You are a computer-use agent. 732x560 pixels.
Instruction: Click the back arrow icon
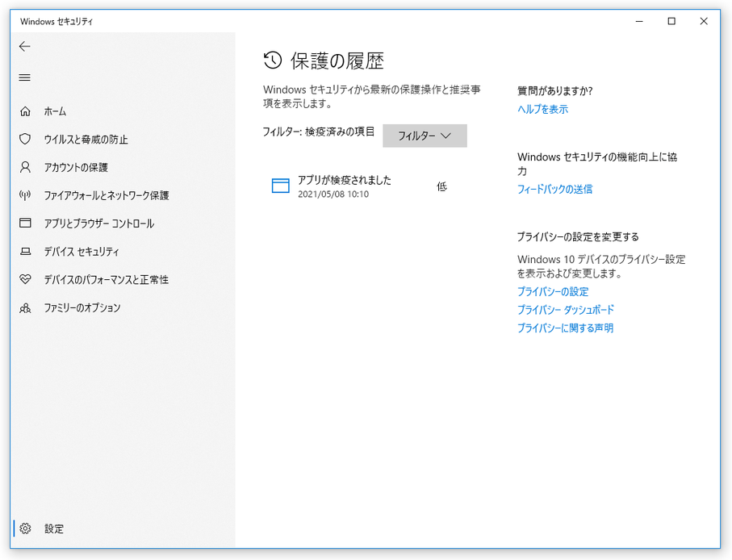click(x=25, y=46)
